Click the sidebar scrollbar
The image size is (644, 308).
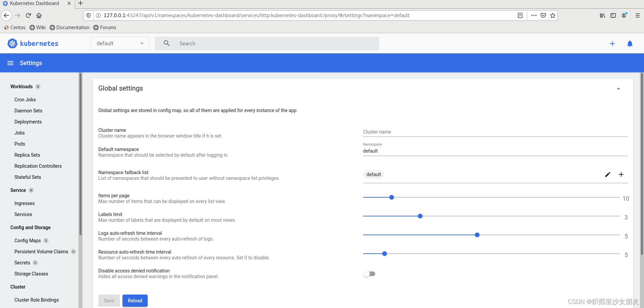pos(80,154)
